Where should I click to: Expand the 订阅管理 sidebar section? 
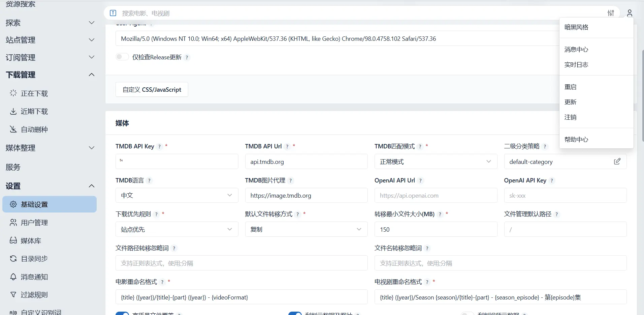point(92,57)
